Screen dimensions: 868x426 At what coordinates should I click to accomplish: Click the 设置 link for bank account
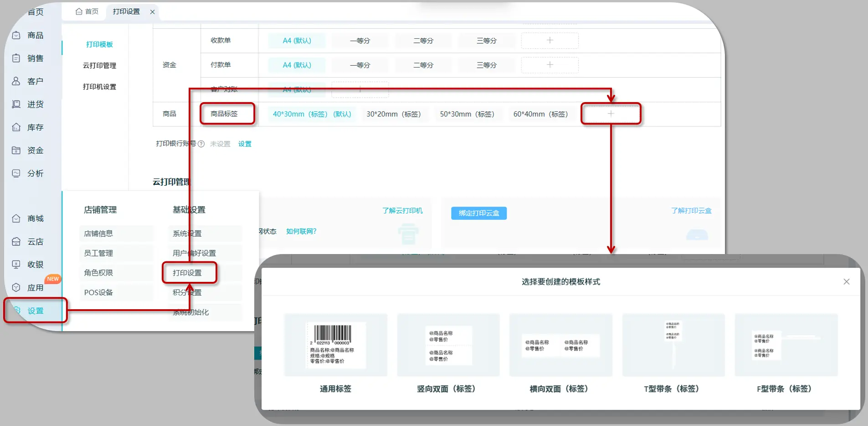pyautogui.click(x=245, y=144)
